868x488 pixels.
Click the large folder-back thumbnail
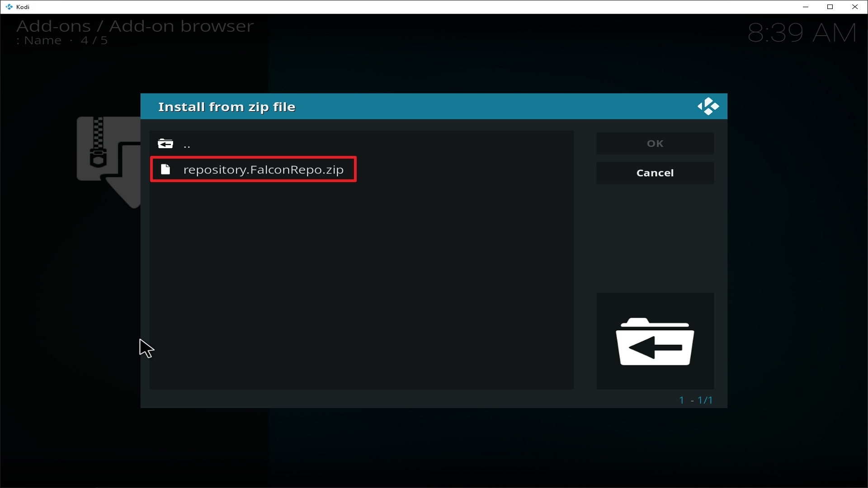tap(655, 341)
